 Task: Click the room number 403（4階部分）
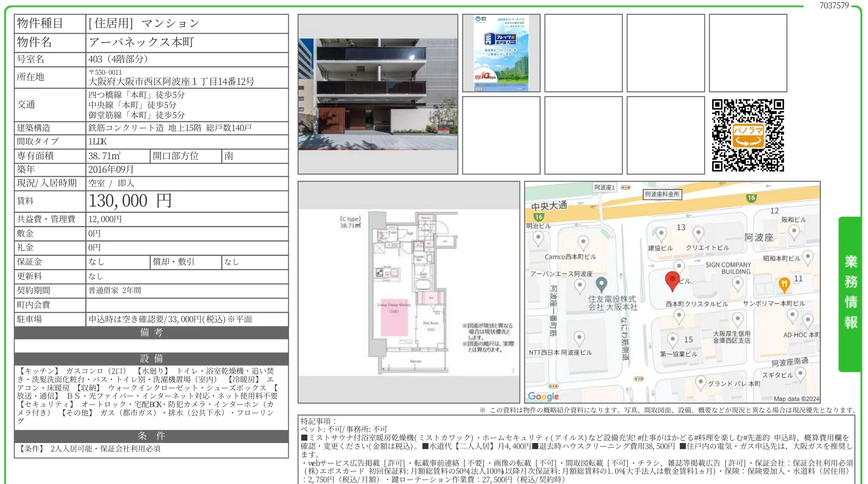click(118, 59)
